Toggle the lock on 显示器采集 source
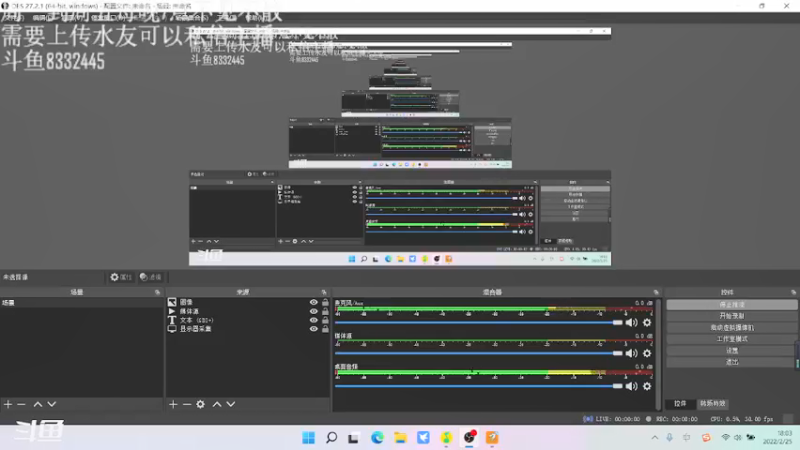The width and height of the screenshot is (800, 450). [x=325, y=329]
